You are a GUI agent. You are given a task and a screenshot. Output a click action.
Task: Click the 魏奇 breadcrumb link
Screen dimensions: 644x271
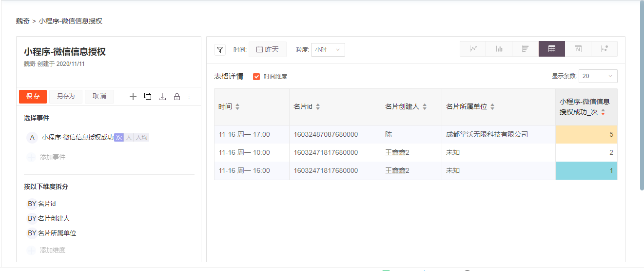22,21
